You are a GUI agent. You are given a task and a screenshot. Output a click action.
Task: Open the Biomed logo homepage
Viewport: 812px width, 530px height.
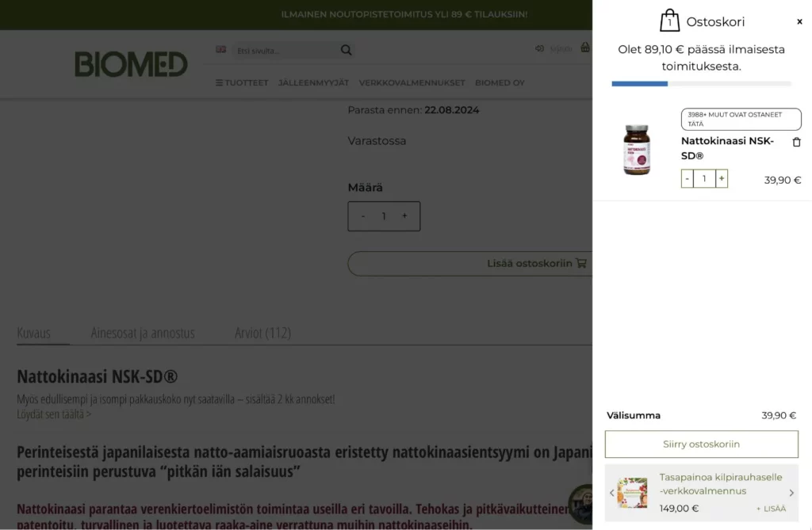131,64
